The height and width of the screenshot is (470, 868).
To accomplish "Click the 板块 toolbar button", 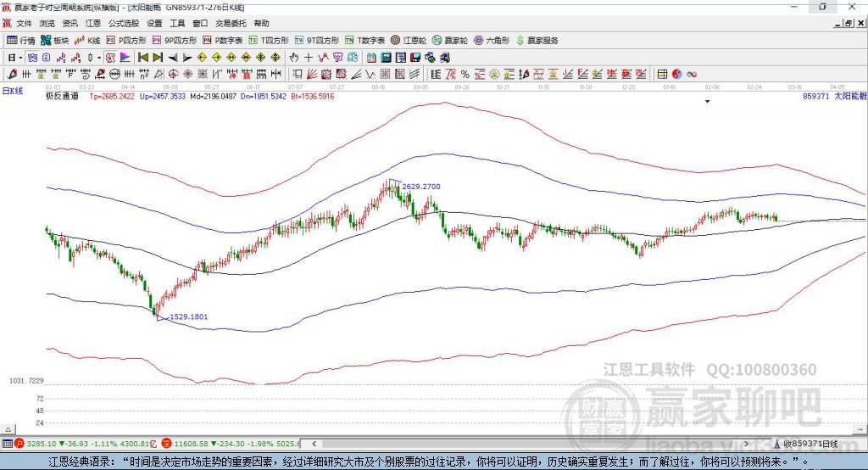I will click(x=55, y=41).
